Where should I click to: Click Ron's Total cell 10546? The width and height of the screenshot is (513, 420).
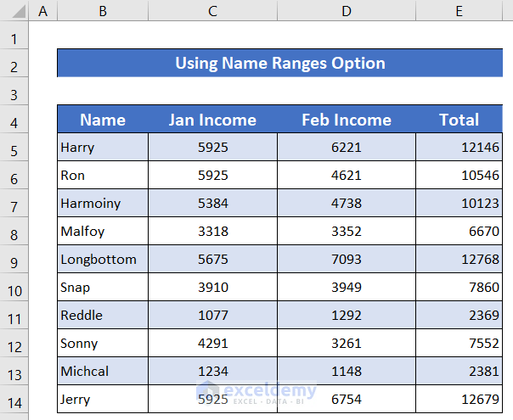tap(459, 176)
